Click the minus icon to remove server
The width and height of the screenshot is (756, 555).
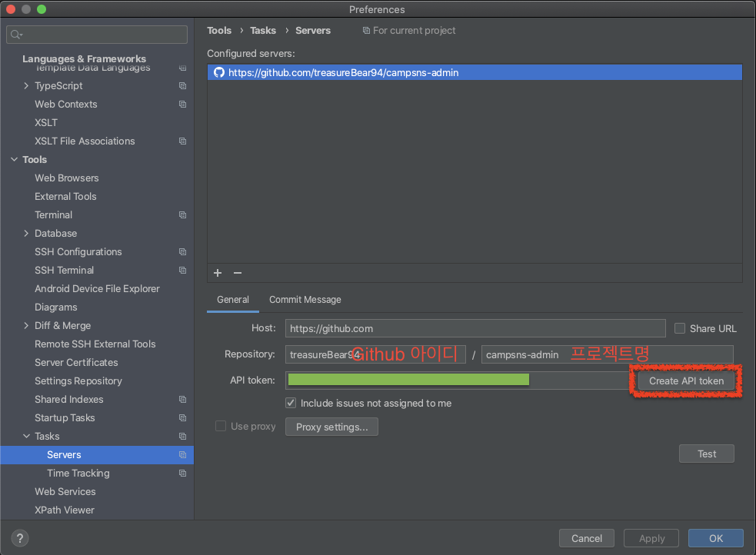click(x=237, y=273)
